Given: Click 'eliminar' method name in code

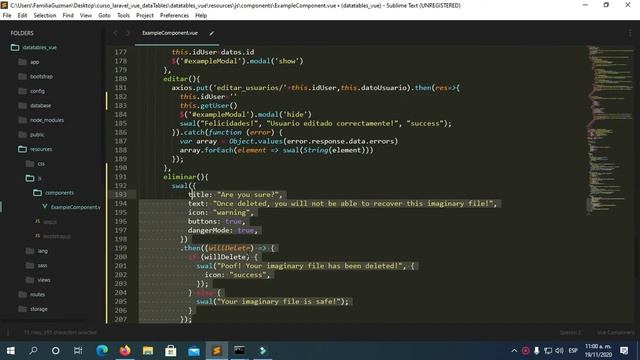Looking at the screenshot, I should [x=180, y=177].
